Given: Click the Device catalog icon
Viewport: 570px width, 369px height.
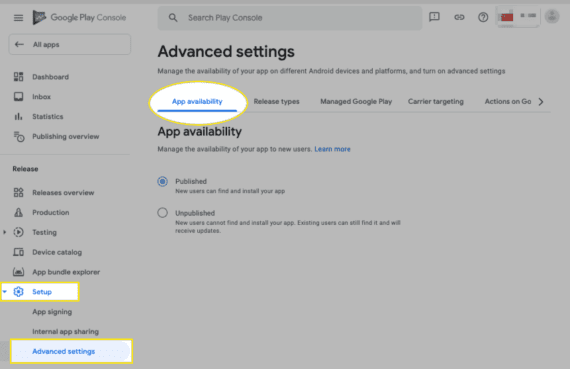Looking at the screenshot, I should tap(19, 252).
